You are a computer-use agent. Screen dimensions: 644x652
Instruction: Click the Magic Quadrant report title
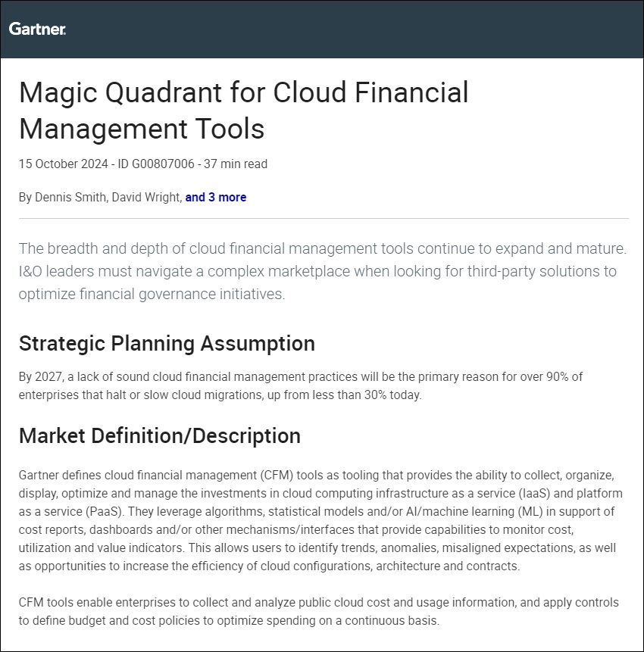click(243, 111)
